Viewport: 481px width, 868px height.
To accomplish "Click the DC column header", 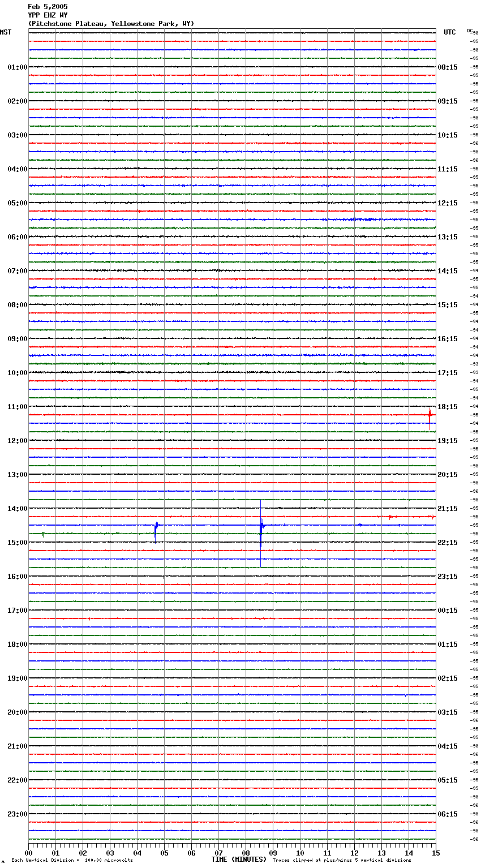I will [470, 30].
